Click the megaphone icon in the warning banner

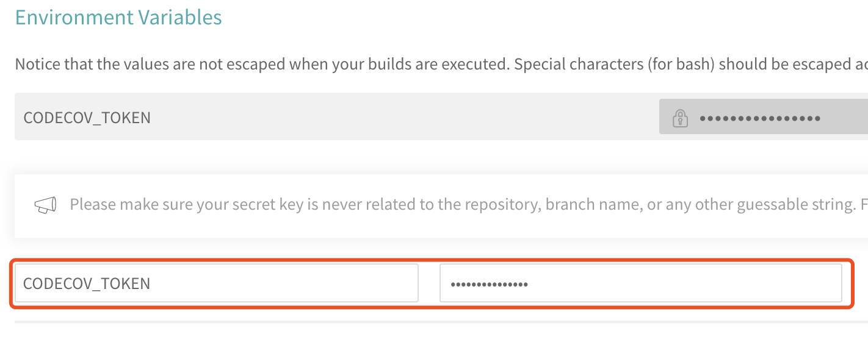(x=45, y=205)
